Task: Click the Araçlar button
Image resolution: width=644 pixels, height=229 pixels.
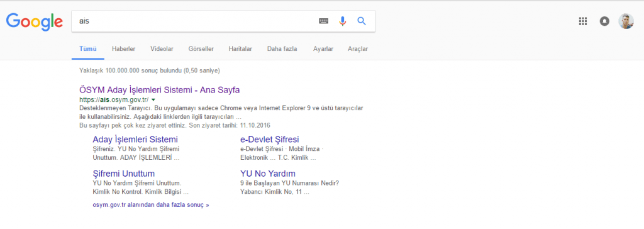Action: (358, 49)
